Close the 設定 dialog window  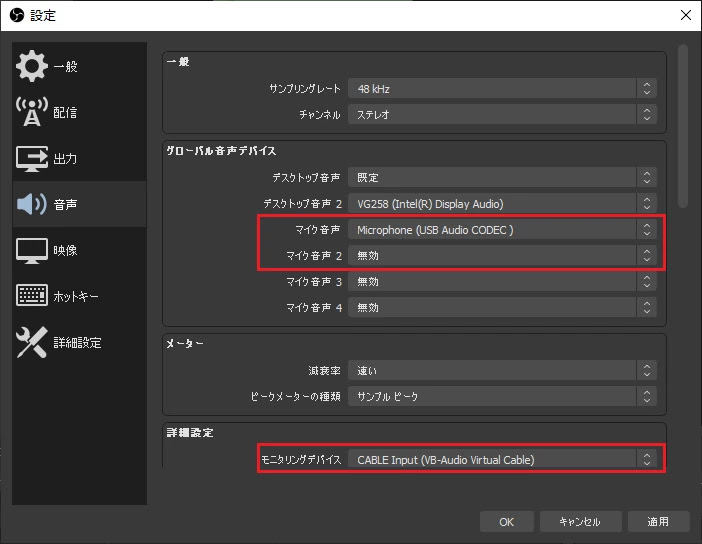pyautogui.click(x=685, y=15)
